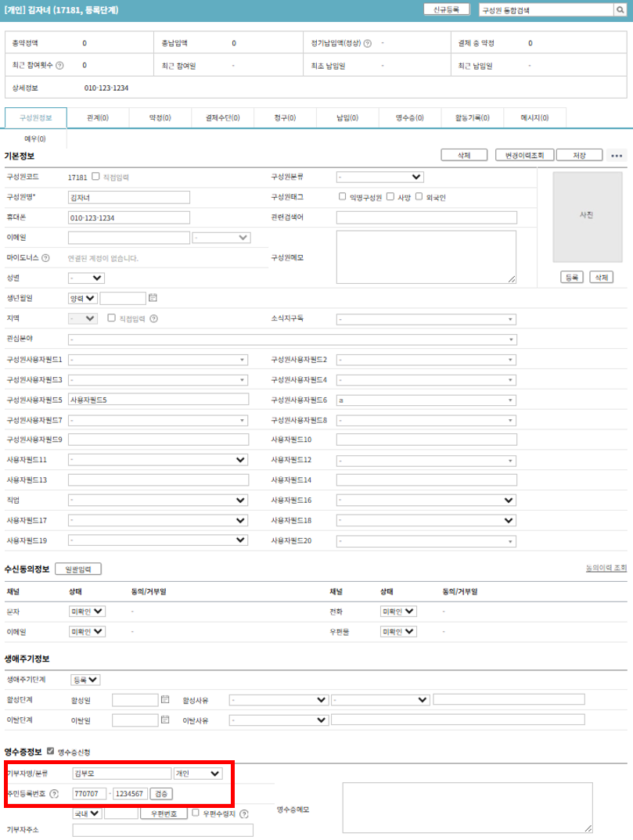This screenshot has width=633, height=840.
Task: Open calendar icon for 생년월일 date field
Action: click(x=153, y=297)
